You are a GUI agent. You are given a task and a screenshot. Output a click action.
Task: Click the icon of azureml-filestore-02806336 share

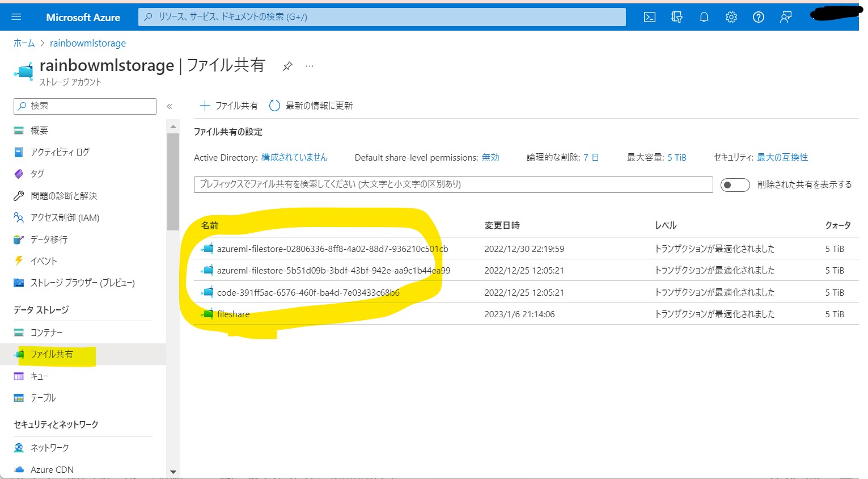coord(208,249)
